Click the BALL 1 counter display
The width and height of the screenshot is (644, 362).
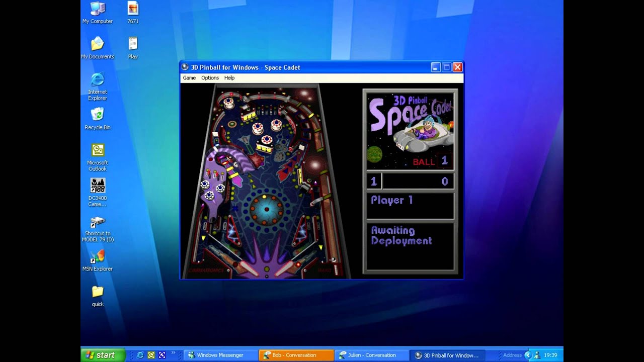[430, 161]
